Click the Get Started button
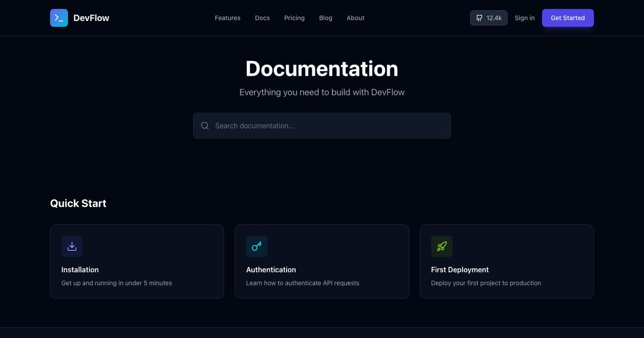The width and height of the screenshot is (644, 338). [568, 18]
